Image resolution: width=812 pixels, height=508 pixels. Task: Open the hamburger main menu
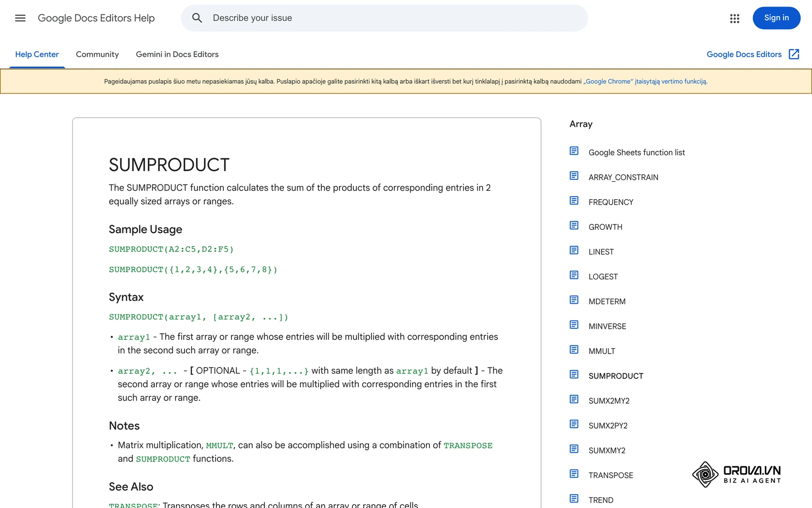pos(20,18)
